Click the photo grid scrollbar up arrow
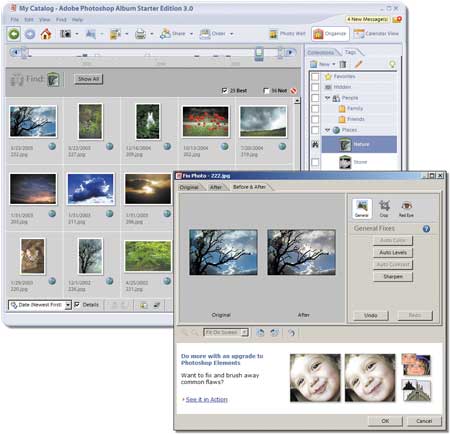The width and height of the screenshot is (450, 434). (x=296, y=100)
